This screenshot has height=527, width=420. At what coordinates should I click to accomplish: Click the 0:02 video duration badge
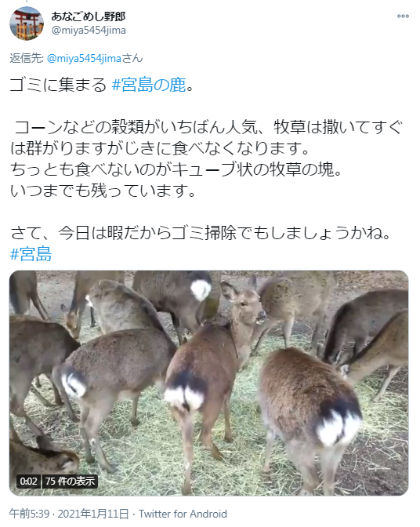(x=28, y=482)
